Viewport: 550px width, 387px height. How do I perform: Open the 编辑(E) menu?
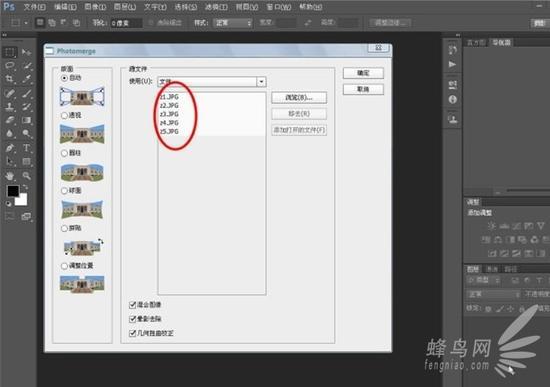65,7
